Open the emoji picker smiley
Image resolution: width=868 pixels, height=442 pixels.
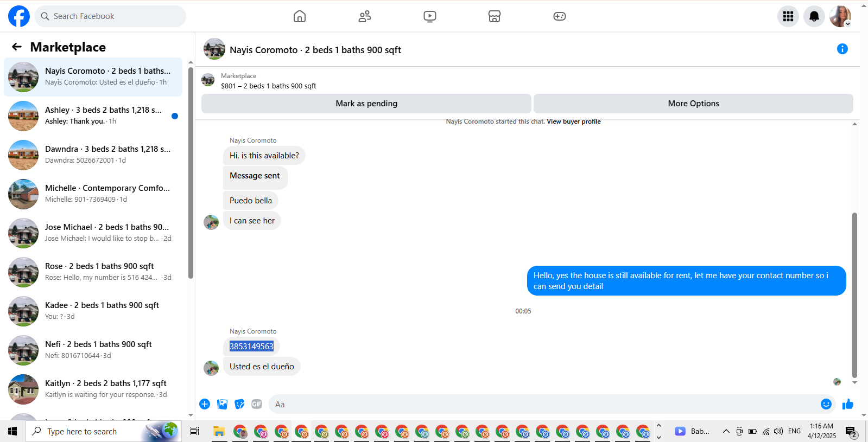click(x=826, y=404)
